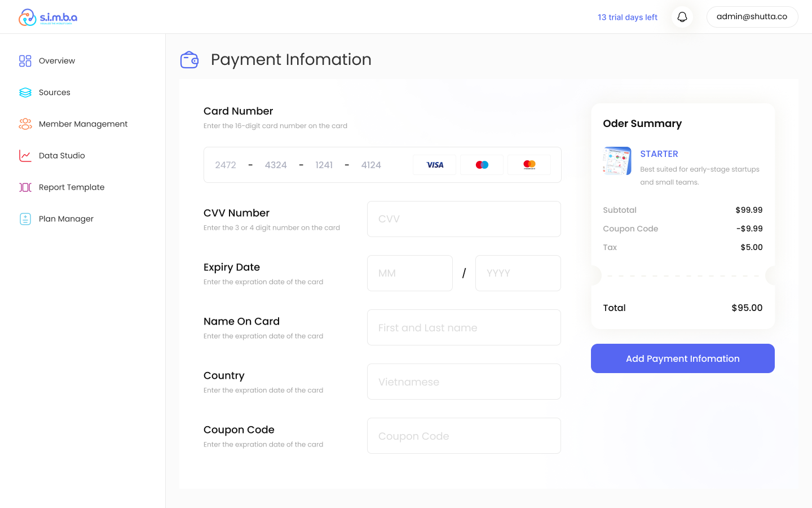The image size is (812, 508).
Task: Click the Oder Summary heading
Action: pos(642,124)
